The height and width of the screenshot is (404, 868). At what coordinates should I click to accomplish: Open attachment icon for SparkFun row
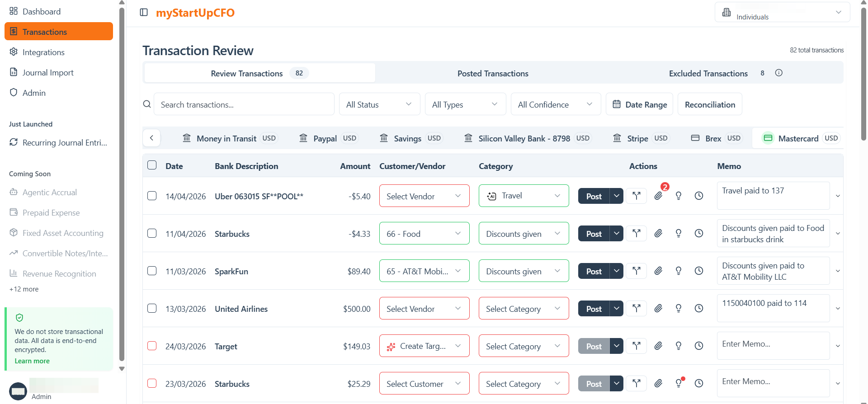(658, 271)
